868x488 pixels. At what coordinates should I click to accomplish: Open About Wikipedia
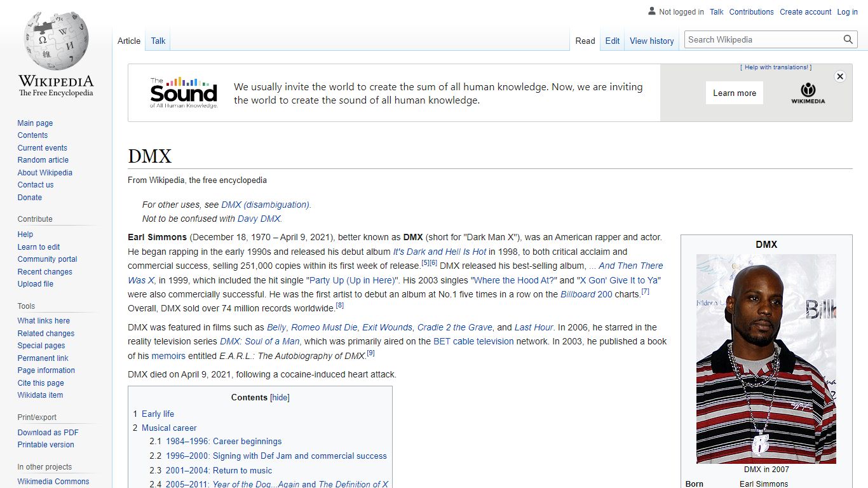44,173
